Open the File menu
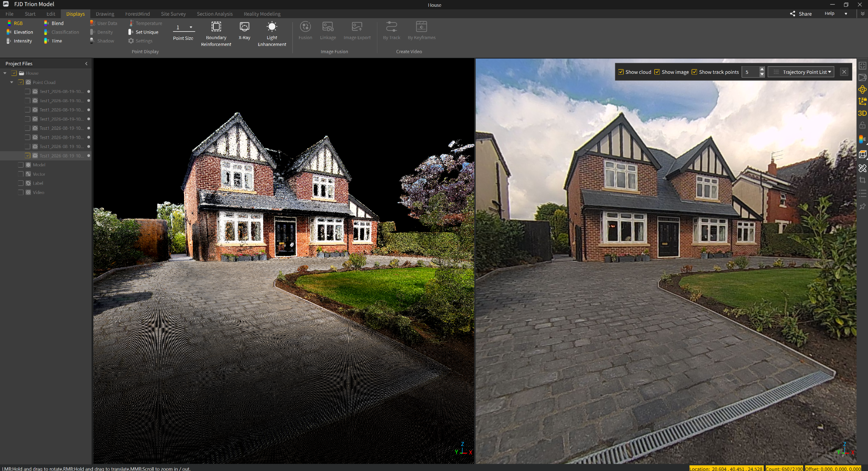Viewport: 868px width, 471px height. [10, 14]
